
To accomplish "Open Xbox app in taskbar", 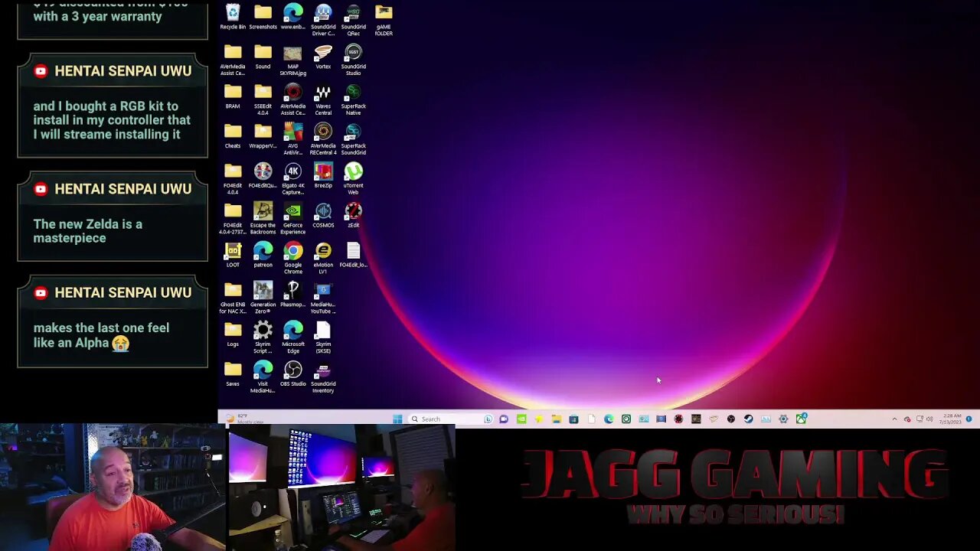I will tap(801, 419).
